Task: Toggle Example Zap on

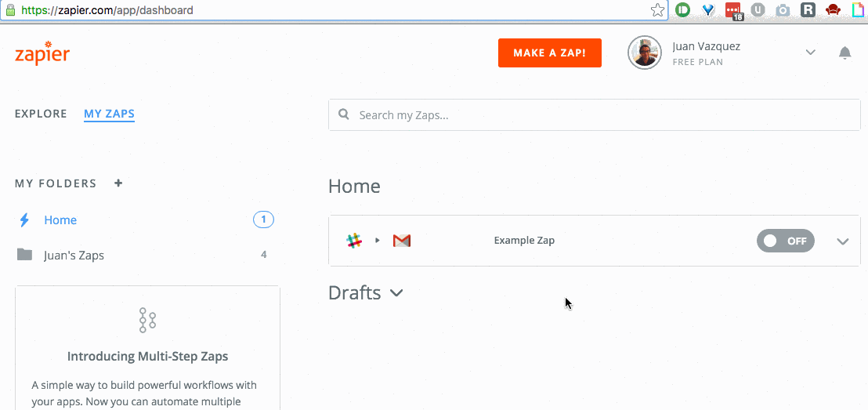Action: 786,241
